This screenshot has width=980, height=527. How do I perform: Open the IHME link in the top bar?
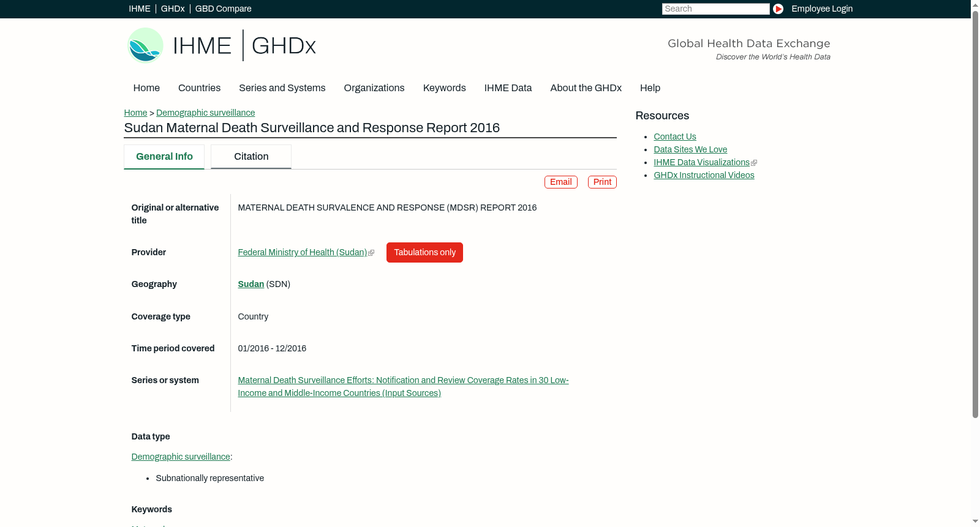pyautogui.click(x=140, y=9)
